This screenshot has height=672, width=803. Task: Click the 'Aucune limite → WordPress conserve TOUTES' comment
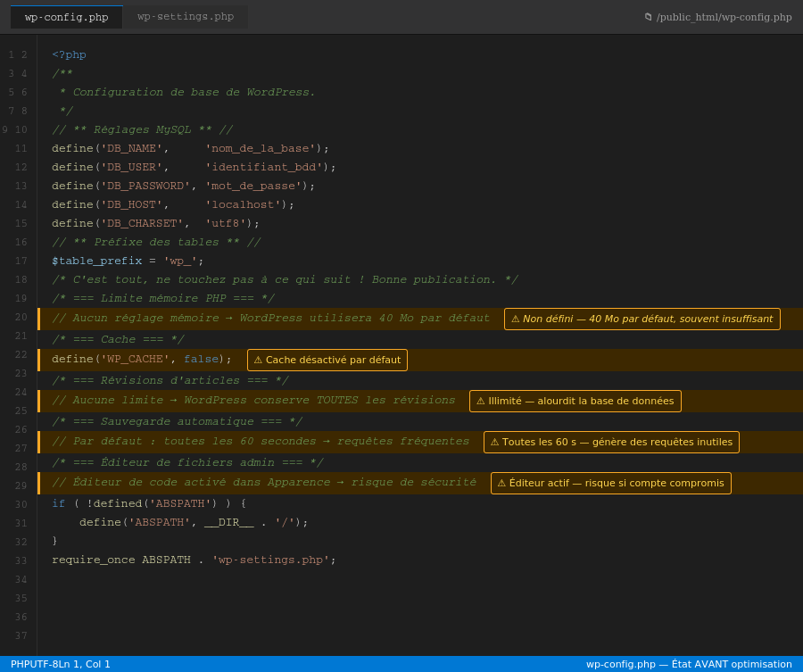point(253,400)
